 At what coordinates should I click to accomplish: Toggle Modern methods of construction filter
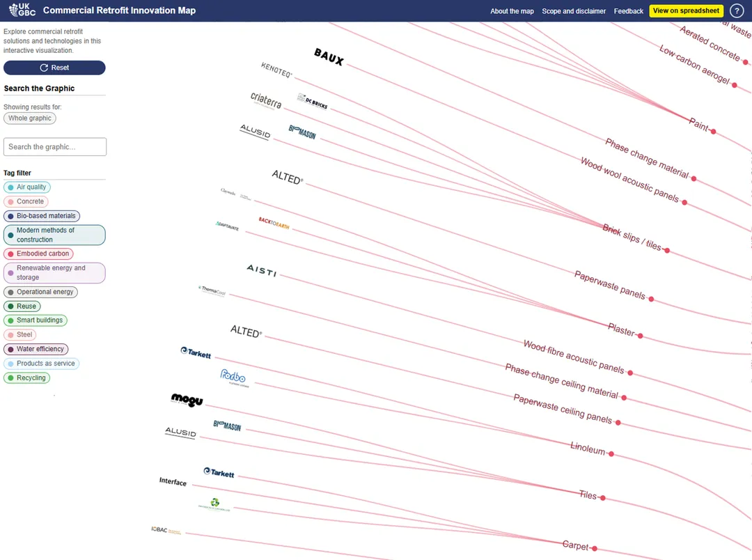[54, 235]
